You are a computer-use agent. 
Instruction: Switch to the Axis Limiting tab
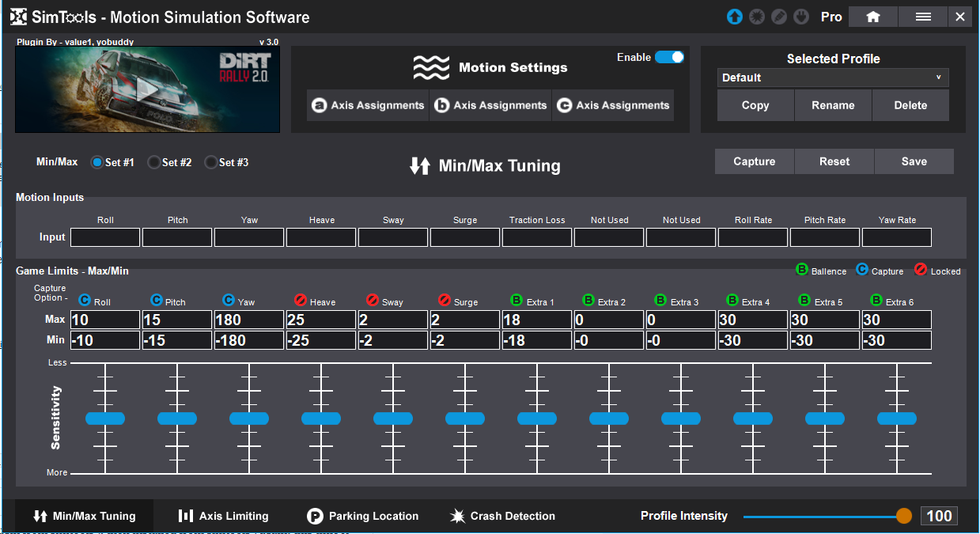(224, 516)
